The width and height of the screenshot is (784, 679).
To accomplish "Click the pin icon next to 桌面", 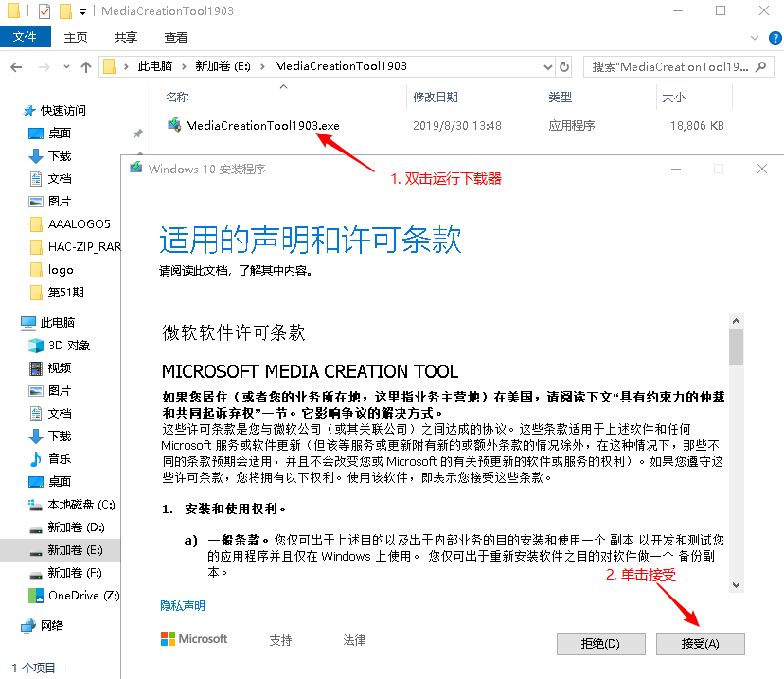I will point(138,134).
